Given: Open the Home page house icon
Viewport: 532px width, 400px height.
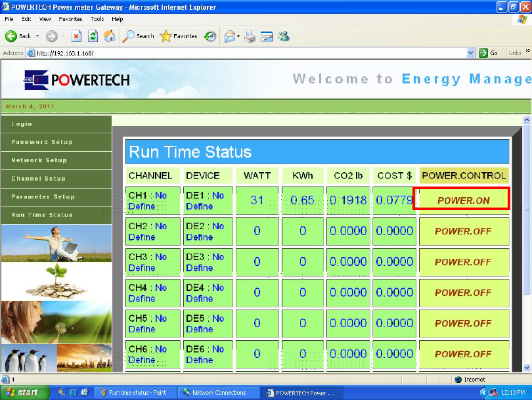Looking at the screenshot, I should [109, 36].
